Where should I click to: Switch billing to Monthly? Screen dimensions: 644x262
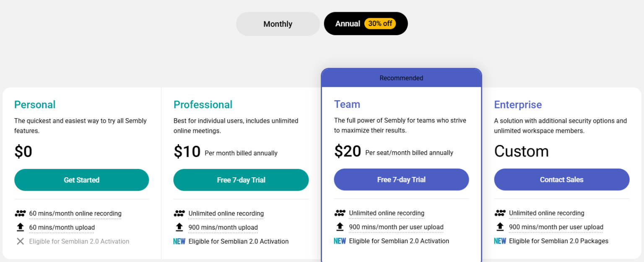pos(278,23)
